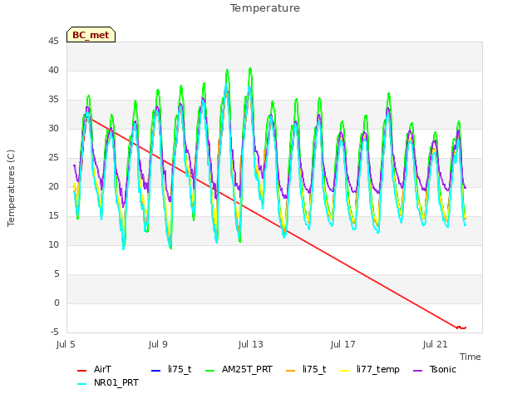Toggle the NR01_PRT legend entry

tap(108, 382)
